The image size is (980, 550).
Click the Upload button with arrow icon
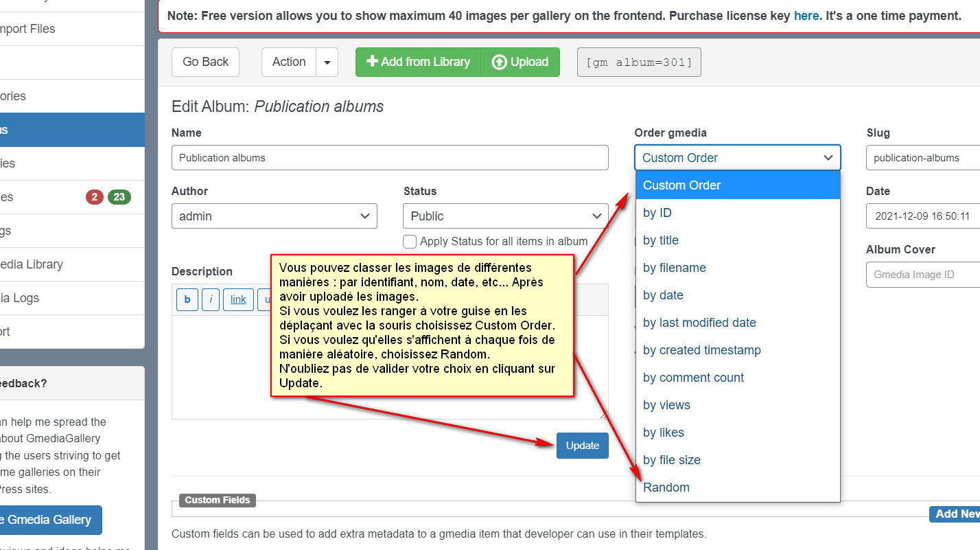pos(520,62)
